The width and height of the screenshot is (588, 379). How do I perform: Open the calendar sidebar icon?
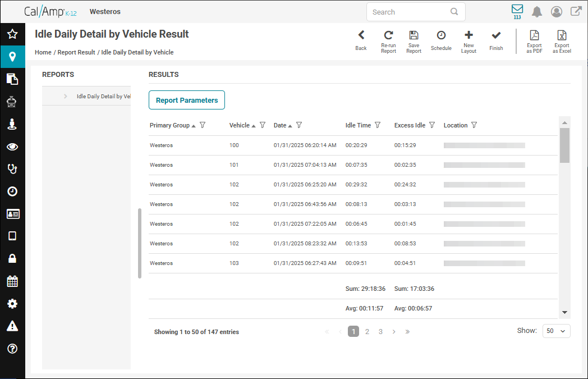pyautogui.click(x=12, y=281)
